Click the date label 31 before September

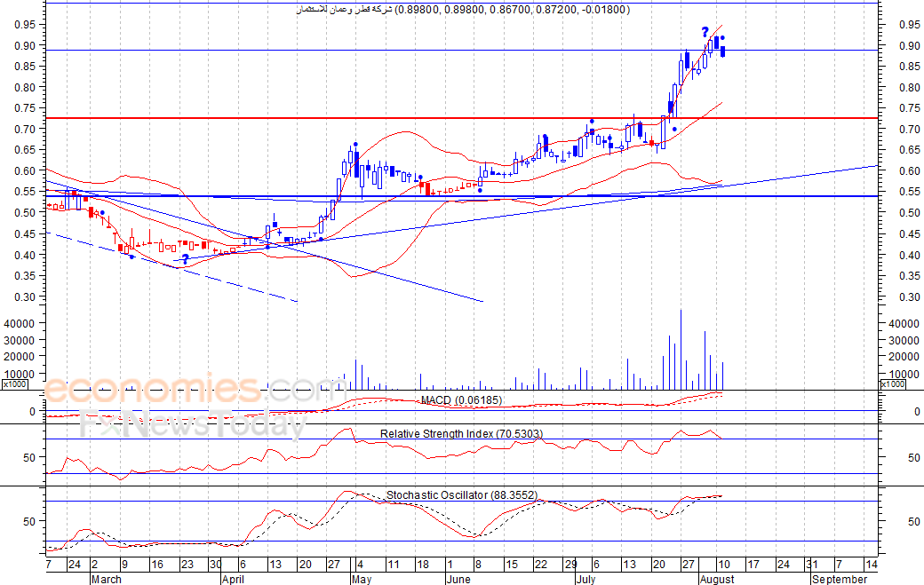coord(811,565)
